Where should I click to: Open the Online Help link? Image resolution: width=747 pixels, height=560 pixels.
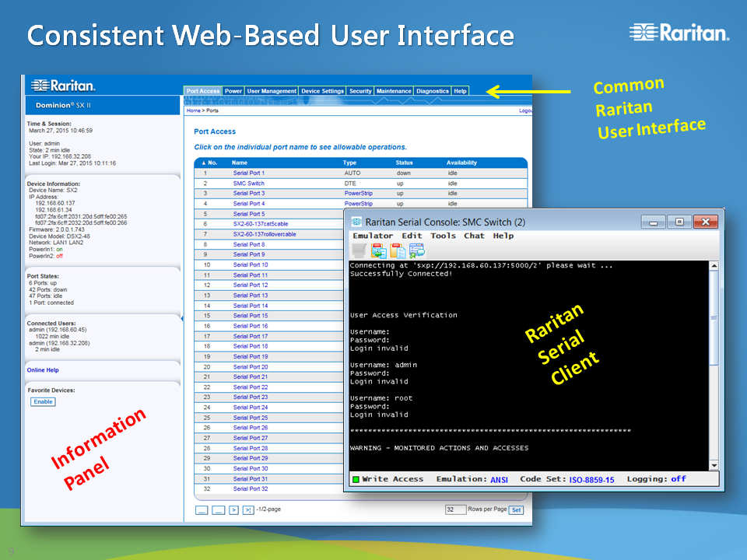coord(43,370)
